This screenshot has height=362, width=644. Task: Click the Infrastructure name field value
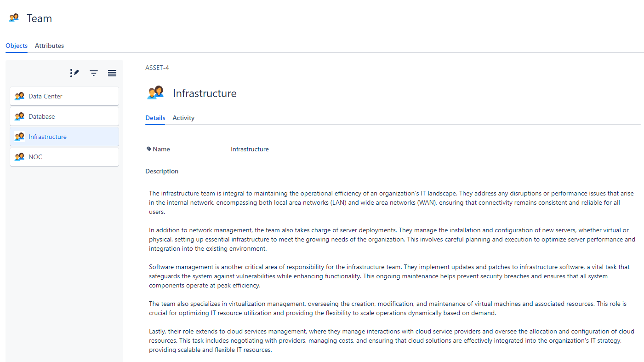click(x=250, y=149)
